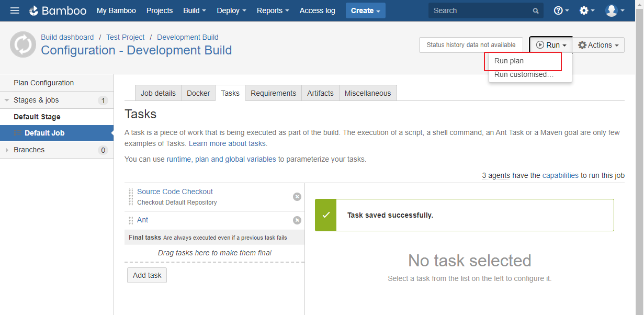The height and width of the screenshot is (315, 644).
Task: Click the 'Task saved successfully.' message
Action: tap(390, 215)
